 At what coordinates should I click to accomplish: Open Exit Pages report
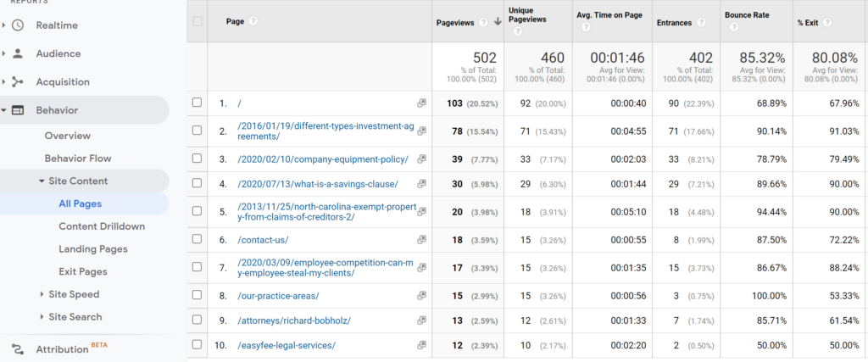click(x=83, y=272)
